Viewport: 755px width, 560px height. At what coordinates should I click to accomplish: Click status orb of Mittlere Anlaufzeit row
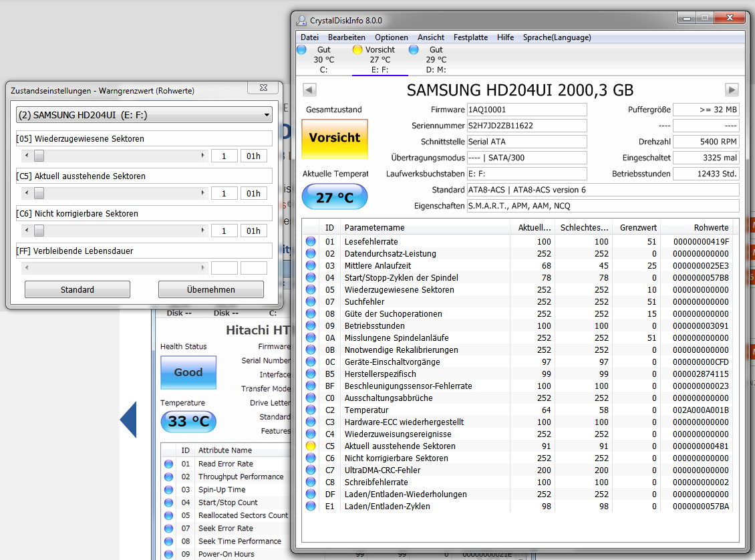(311, 265)
